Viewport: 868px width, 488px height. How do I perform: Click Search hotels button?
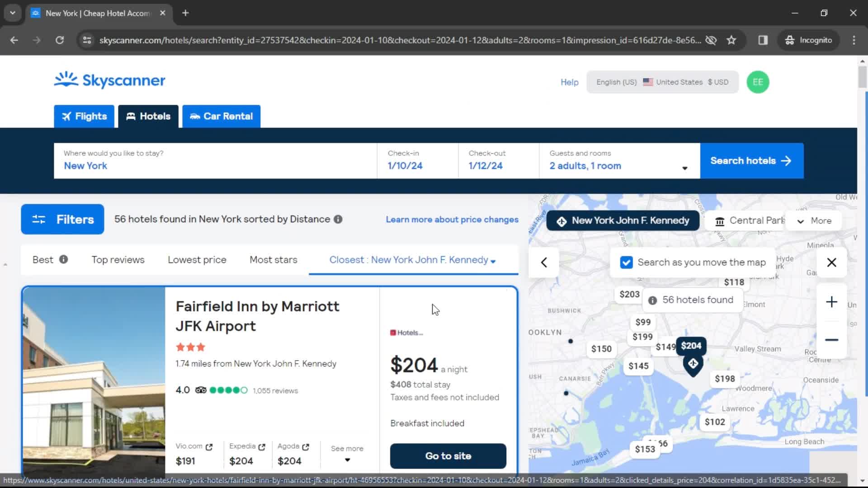pyautogui.click(x=752, y=161)
